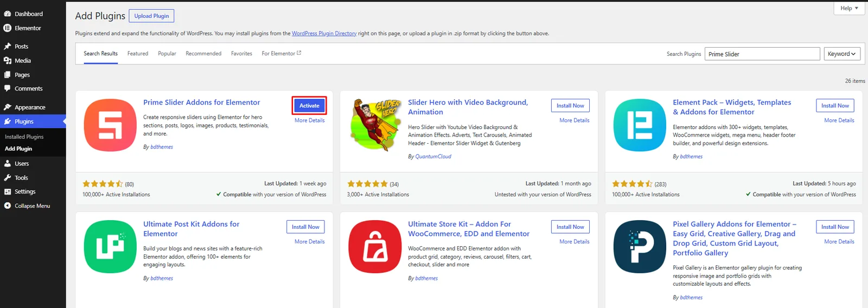Click the Ultimate Store Kit plugin title
This screenshot has width=868, height=308.
click(469, 229)
